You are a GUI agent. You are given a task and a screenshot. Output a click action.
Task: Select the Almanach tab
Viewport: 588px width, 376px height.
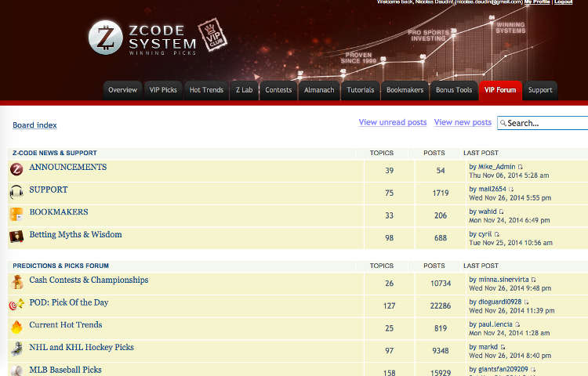point(319,90)
